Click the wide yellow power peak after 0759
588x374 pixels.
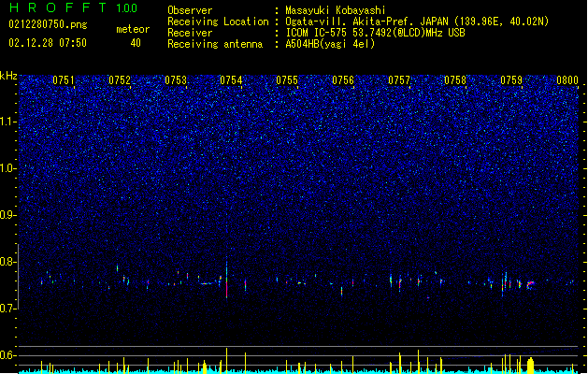click(x=530, y=366)
